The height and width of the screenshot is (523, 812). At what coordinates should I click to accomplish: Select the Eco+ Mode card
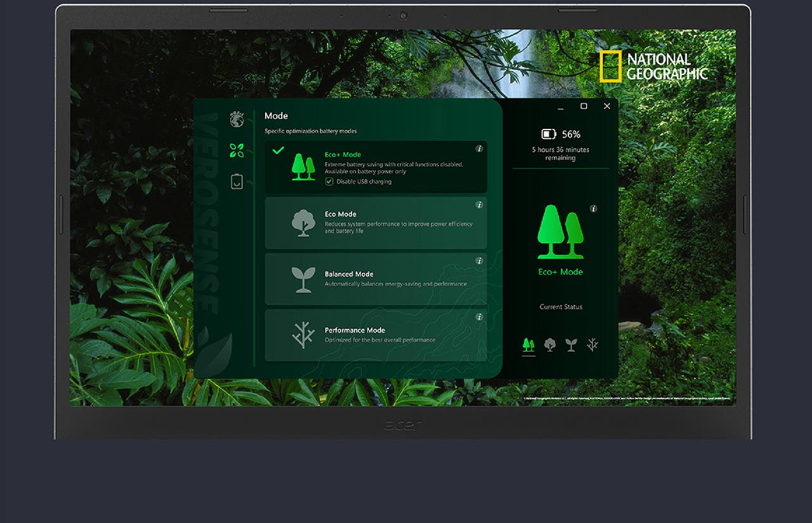tap(376, 167)
